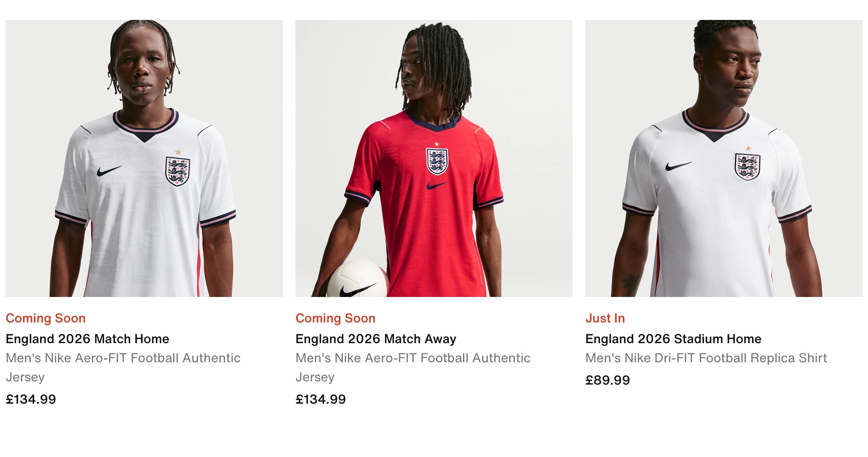The image size is (868, 457).
Task: Click England crest on Stadium Home shirt
Action: click(x=747, y=166)
